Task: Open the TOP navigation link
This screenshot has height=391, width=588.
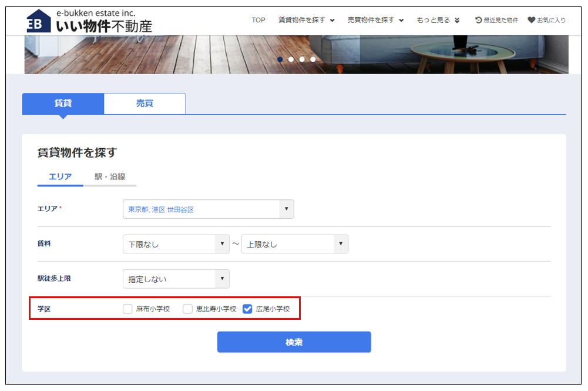Action: 258,20
